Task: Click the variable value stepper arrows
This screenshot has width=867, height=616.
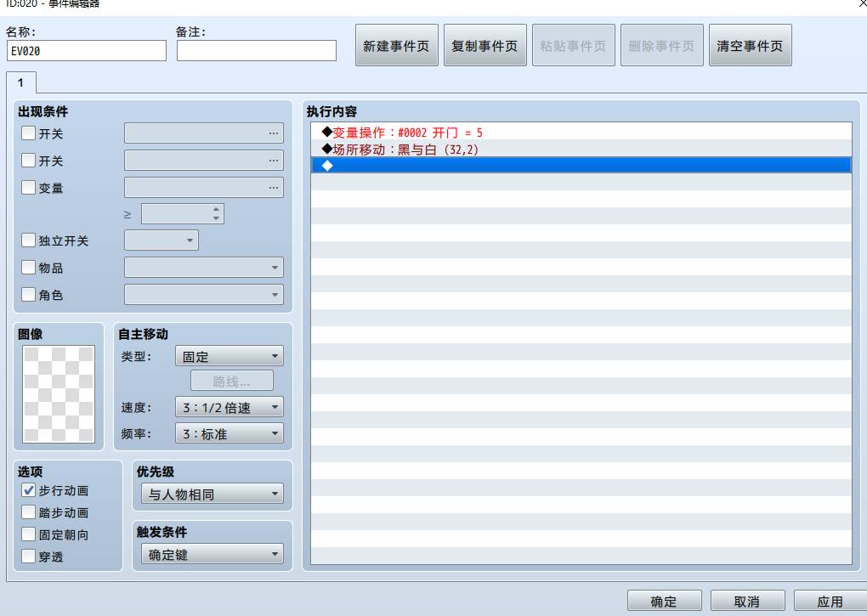Action: (x=216, y=214)
